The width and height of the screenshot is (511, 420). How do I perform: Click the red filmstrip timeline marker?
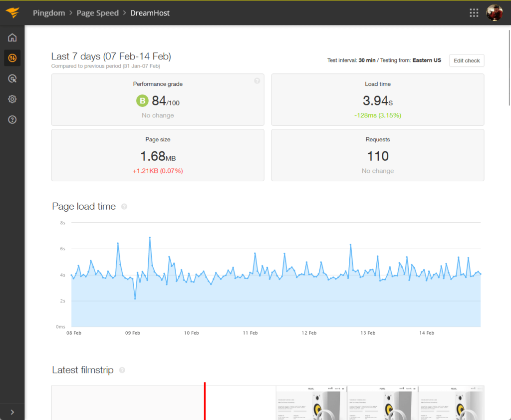coord(205,401)
